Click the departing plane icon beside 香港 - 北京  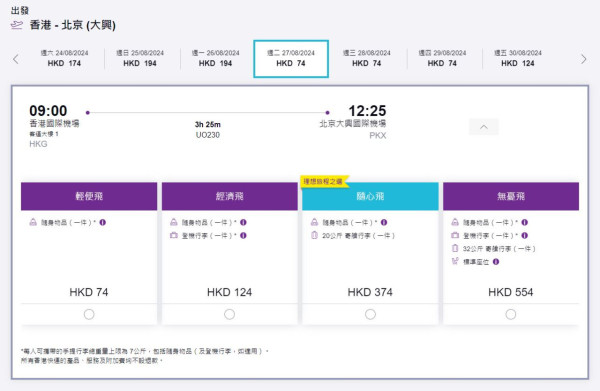(16, 25)
